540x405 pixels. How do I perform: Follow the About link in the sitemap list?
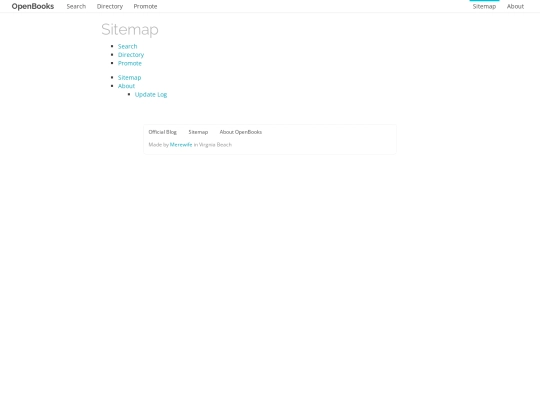tap(126, 86)
